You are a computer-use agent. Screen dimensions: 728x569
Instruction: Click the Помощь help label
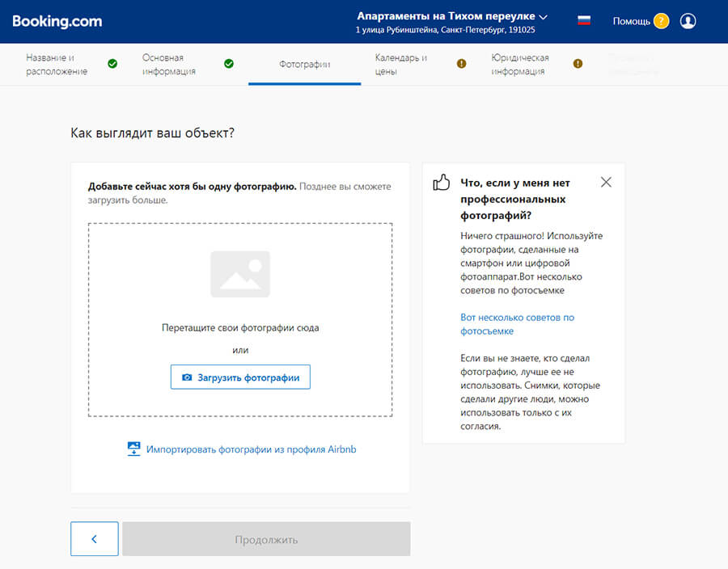[x=631, y=21]
